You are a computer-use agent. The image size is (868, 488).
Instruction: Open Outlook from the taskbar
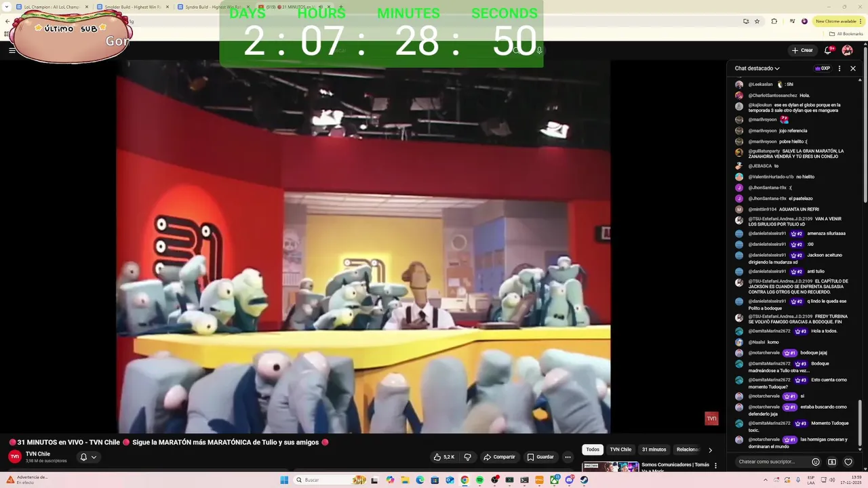(x=450, y=480)
